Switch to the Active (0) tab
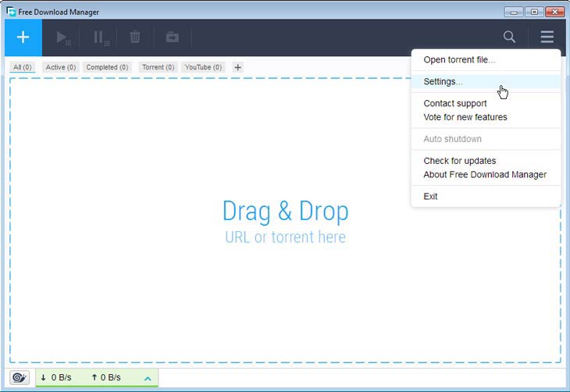The width and height of the screenshot is (570, 392). pyautogui.click(x=61, y=67)
